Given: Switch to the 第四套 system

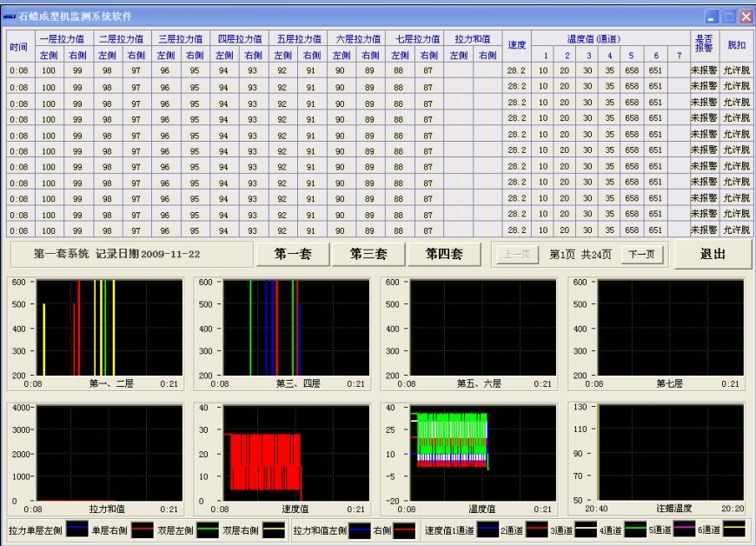Looking at the screenshot, I should (443, 254).
